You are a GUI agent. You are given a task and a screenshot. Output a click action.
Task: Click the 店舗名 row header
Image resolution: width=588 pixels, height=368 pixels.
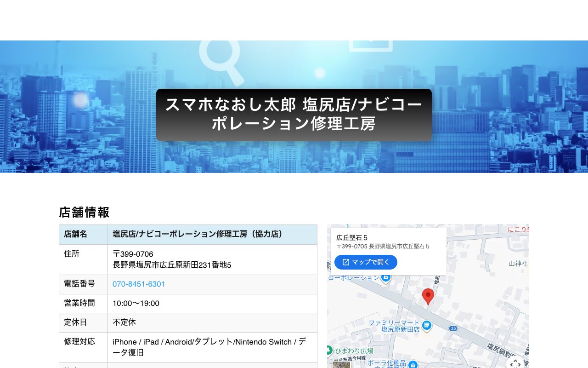click(84, 235)
